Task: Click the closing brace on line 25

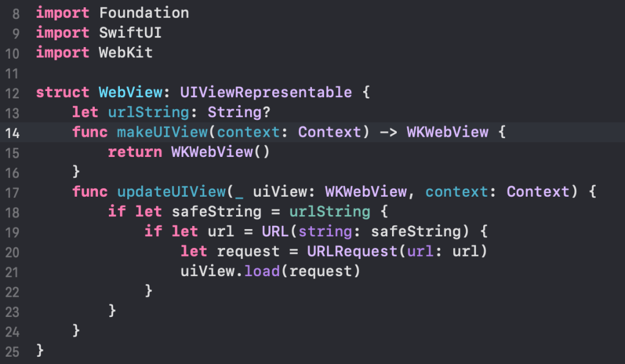Action: tap(40, 351)
